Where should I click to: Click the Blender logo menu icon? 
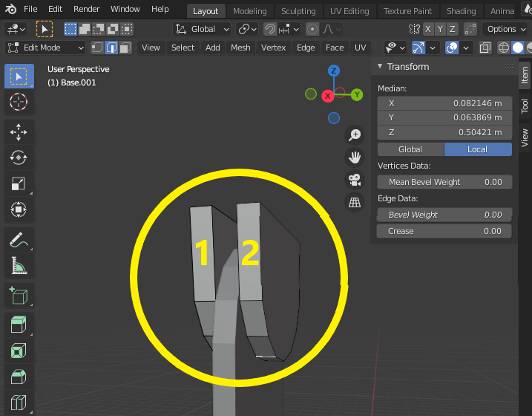tap(10, 9)
